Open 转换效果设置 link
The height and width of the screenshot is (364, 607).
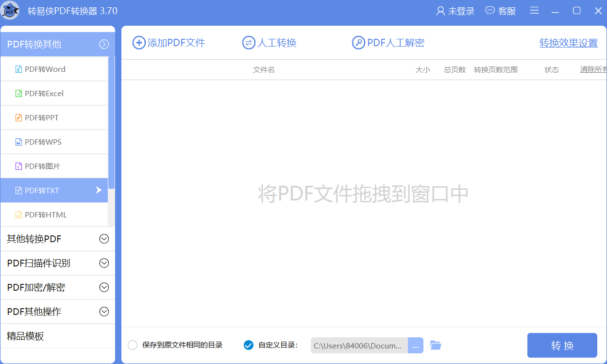click(569, 43)
